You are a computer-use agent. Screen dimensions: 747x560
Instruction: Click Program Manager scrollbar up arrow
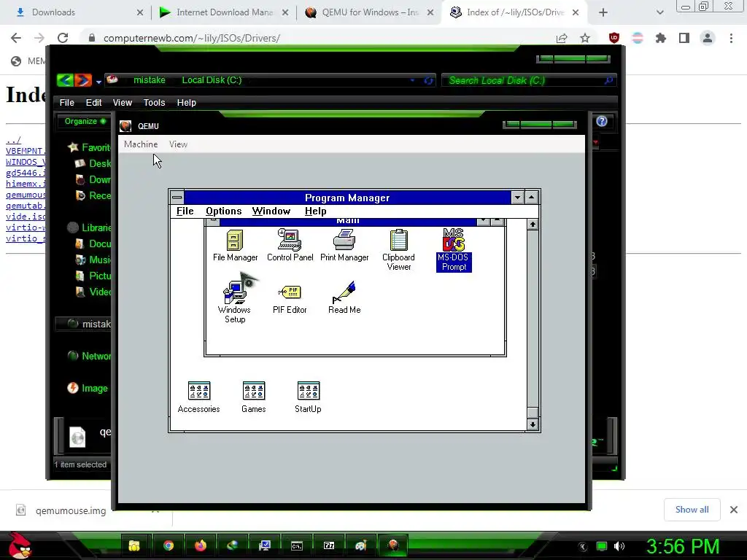coord(533,225)
